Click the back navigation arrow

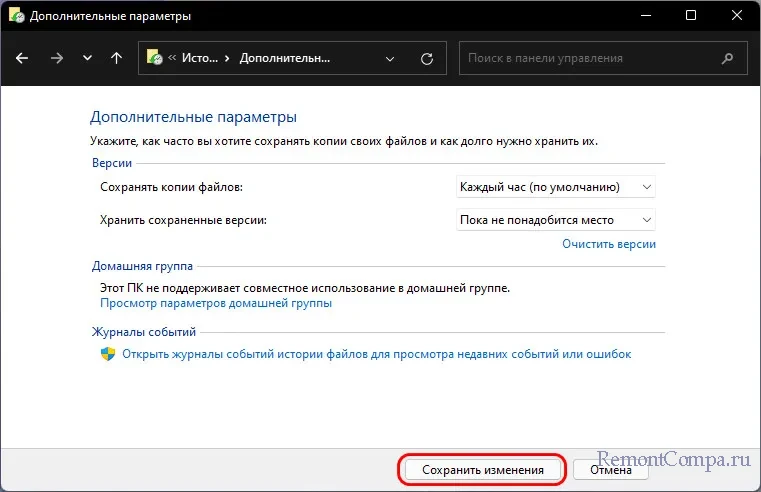(23, 58)
